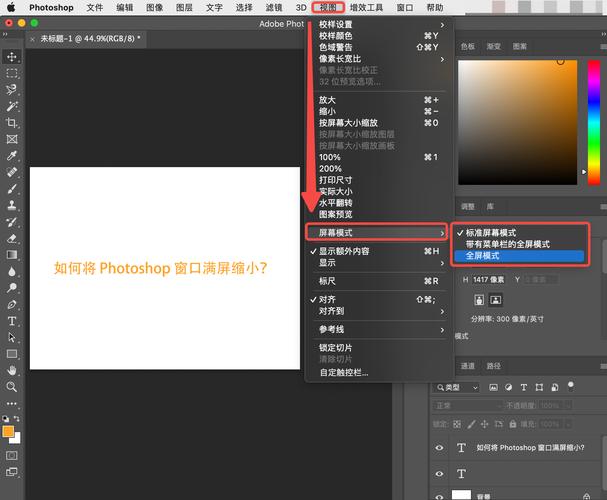Open the 滤镜 menu
The image size is (607, 500).
(x=274, y=7)
